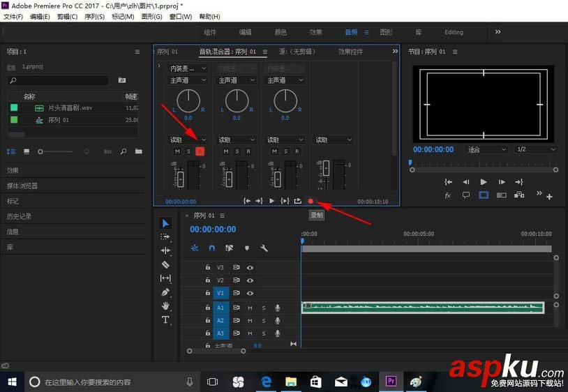Toggle V2 track visibility eye
This screenshot has width=568, height=392.
(250, 280)
